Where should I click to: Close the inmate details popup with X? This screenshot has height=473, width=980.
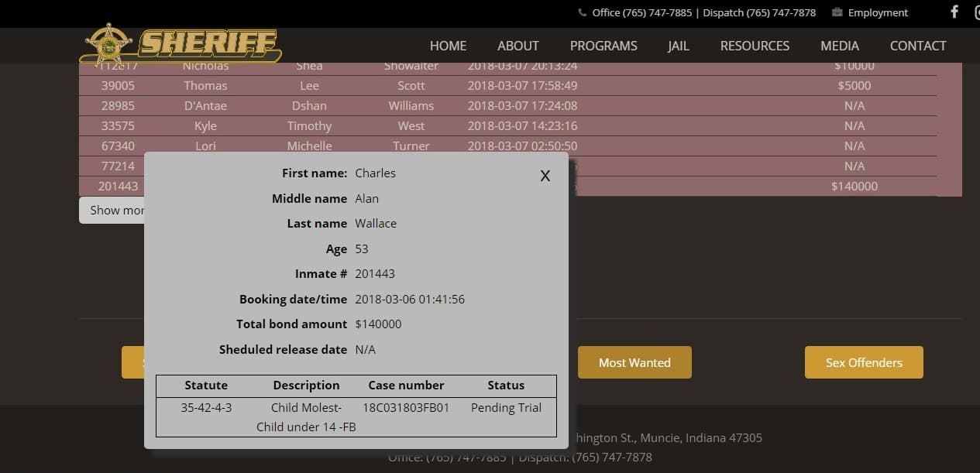pyautogui.click(x=545, y=176)
